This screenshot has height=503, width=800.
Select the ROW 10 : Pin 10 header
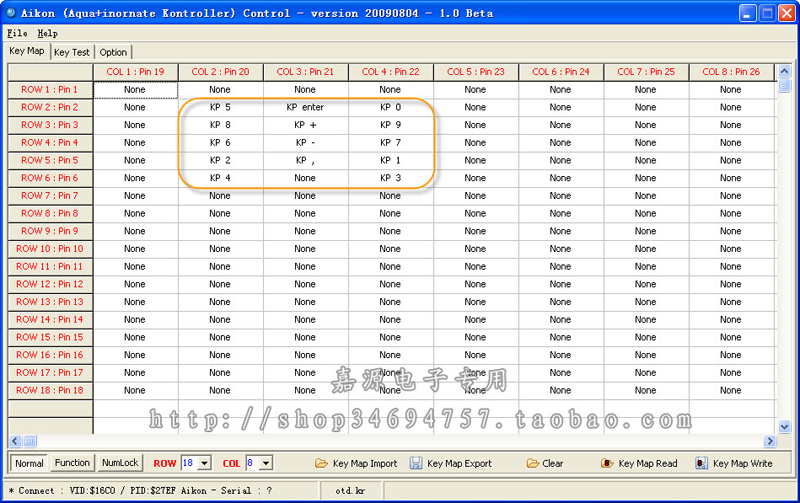coord(49,249)
